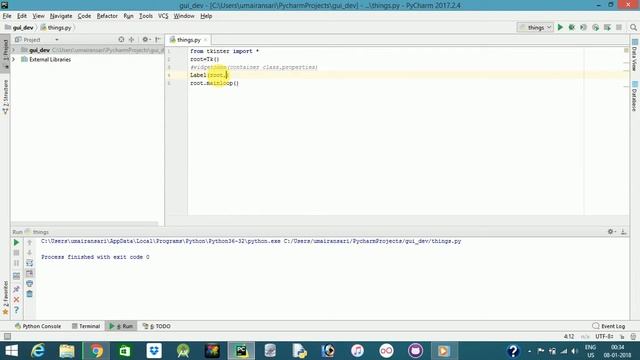640x360 pixels.
Task: Run things with coverage
Action: 584,27
